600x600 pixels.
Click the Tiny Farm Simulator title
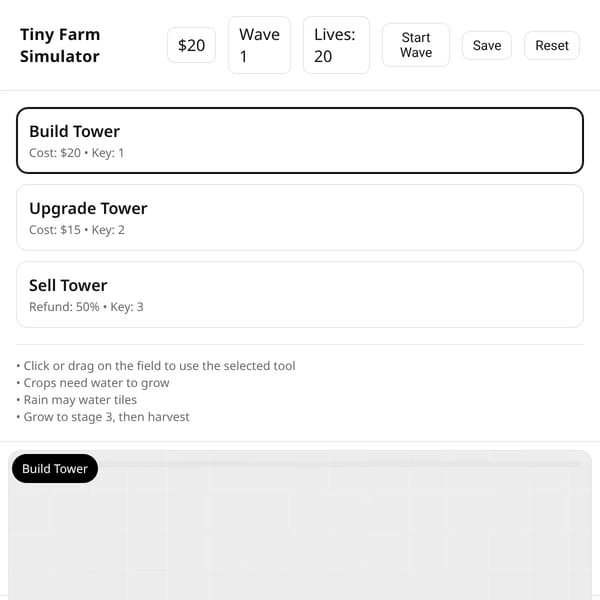click(x=60, y=45)
